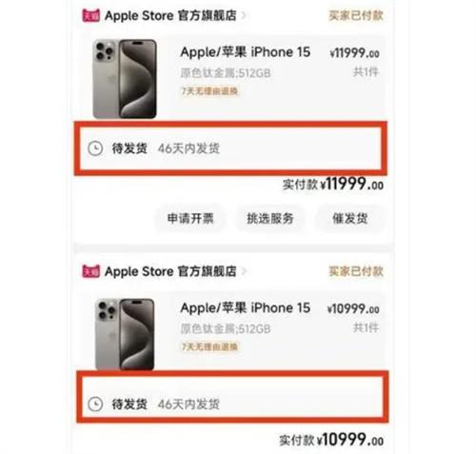The width and height of the screenshot is (476, 454).
Task: Click clock icon in first shipping status
Action: [x=95, y=148]
